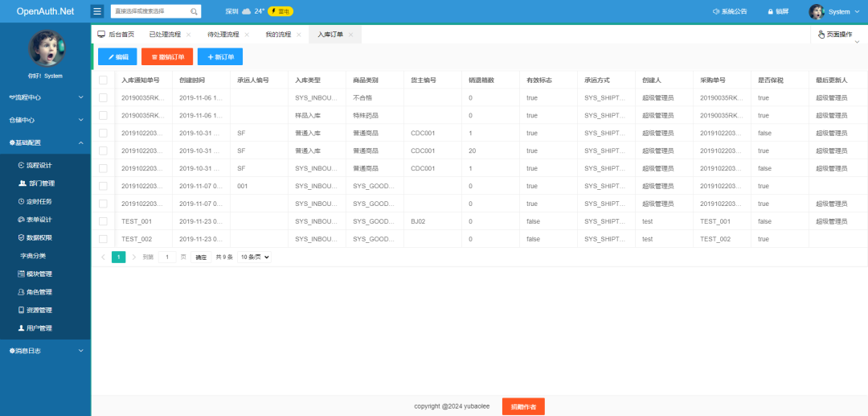The height and width of the screenshot is (416, 868).
Task: Close the 待处理流程 tab
Action: (x=247, y=35)
